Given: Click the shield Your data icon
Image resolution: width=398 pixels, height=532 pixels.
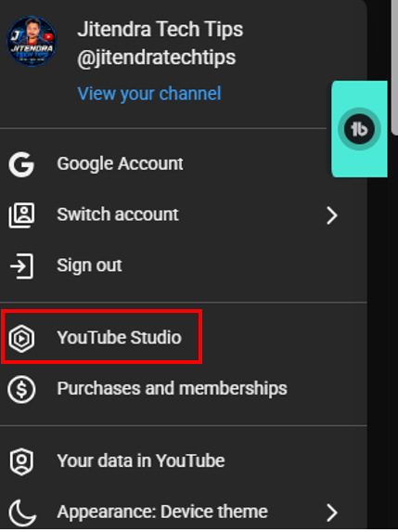Looking at the screenshot, I should point(21,461).
